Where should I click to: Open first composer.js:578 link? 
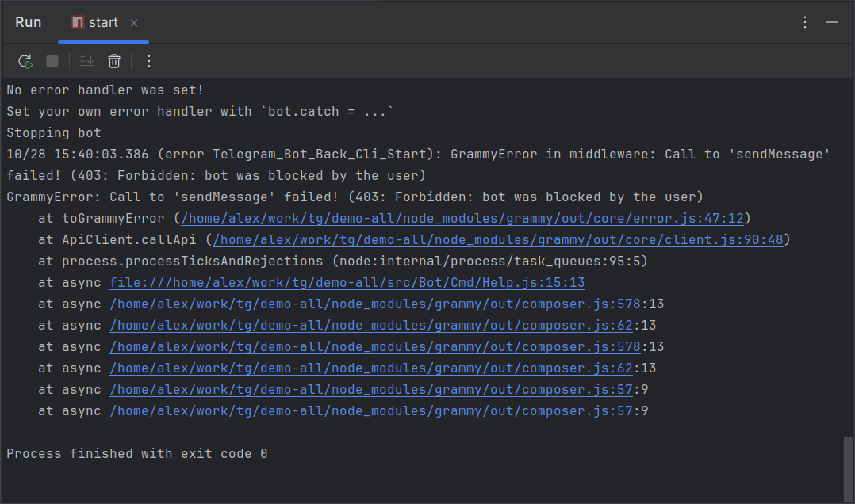(374, 304)
